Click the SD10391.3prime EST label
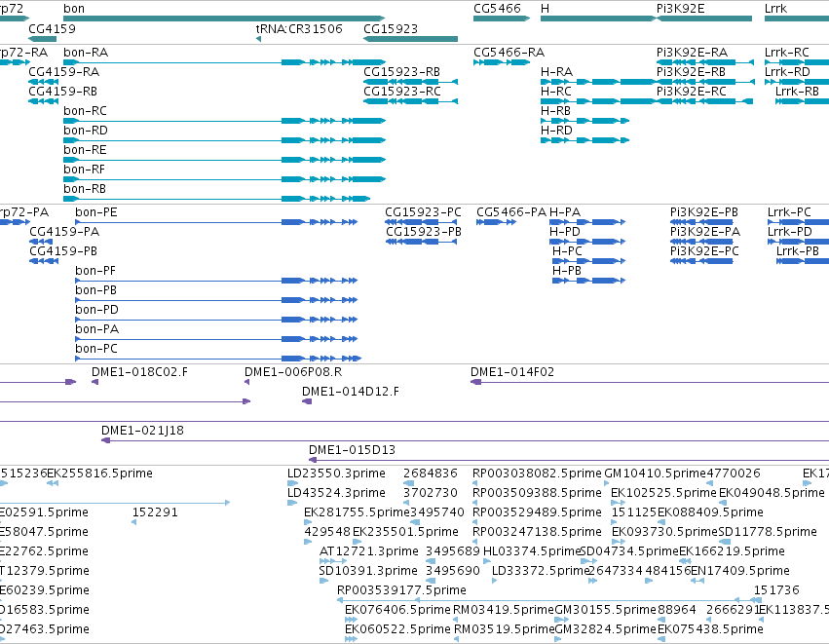This screenshot has height=644, width=829. (368, 572)
